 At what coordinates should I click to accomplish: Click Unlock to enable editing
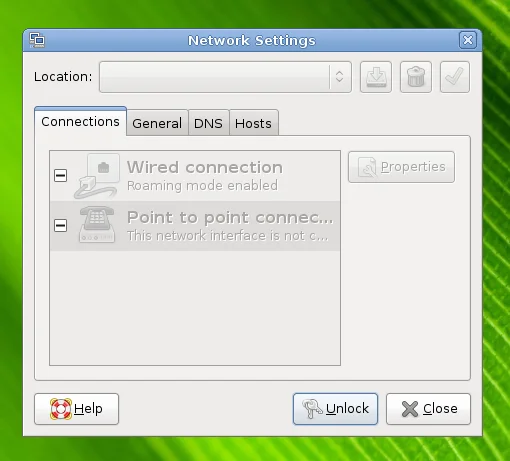[335, 409]
